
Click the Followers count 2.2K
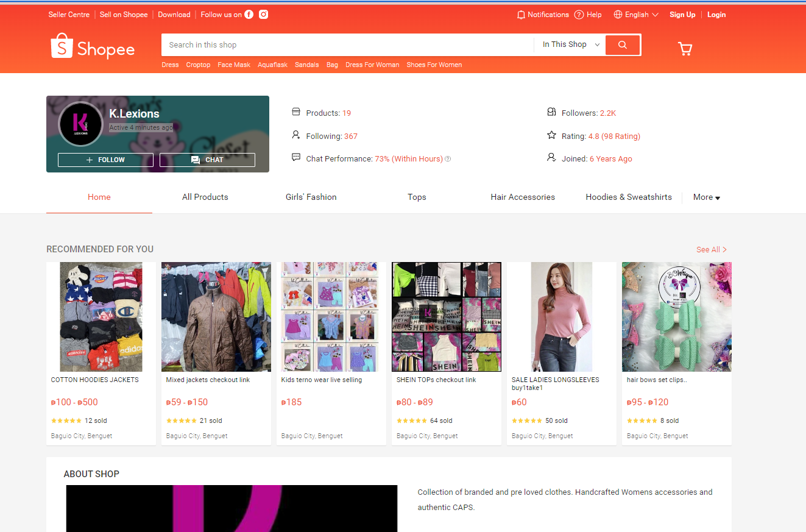[x=608, y=113]
